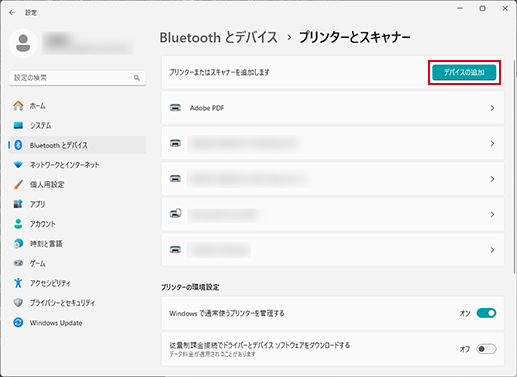This screenshot has width=517, height=377.
Task: Open ネットワークとインターネット settings
Action: [x=77, y=165]
